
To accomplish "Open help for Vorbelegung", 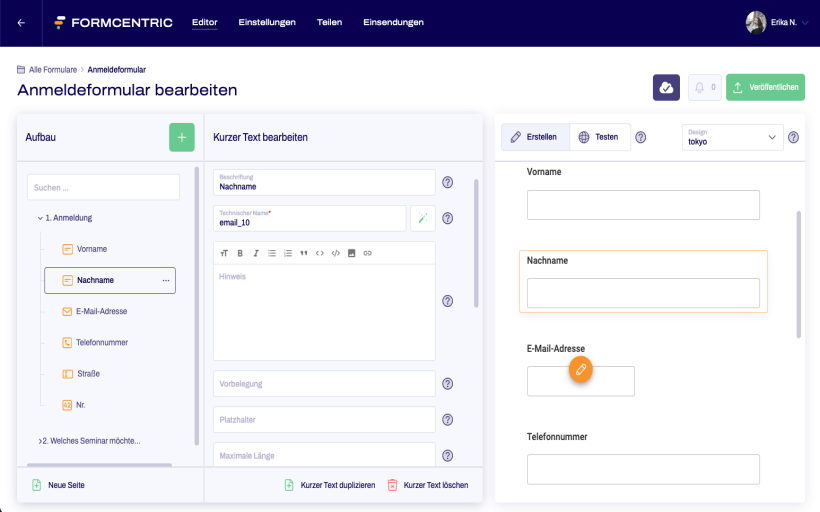I will tap(448, 383).
